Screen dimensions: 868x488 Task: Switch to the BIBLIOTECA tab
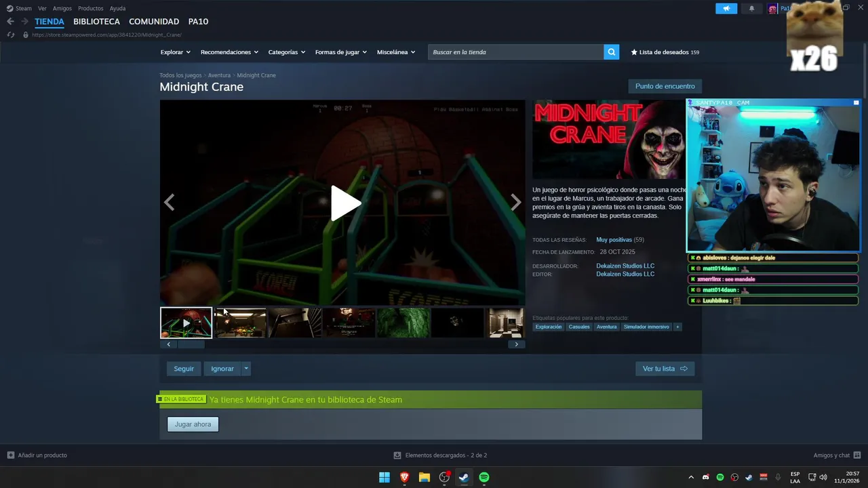point(96,22)
